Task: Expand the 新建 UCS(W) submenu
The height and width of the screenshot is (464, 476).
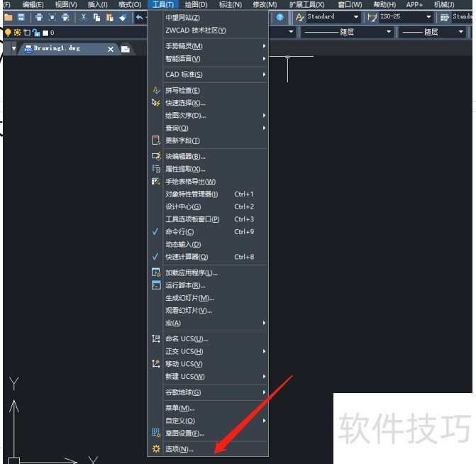Action: pos(184,377)
